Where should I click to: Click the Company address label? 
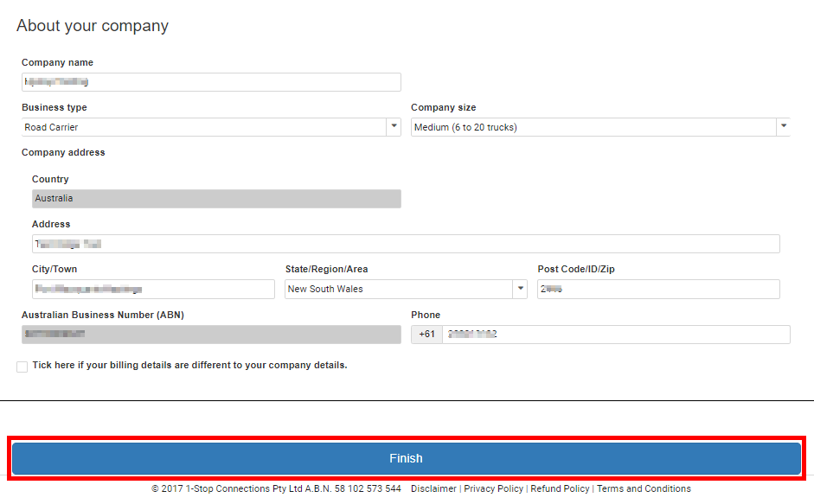click(63, 153)
